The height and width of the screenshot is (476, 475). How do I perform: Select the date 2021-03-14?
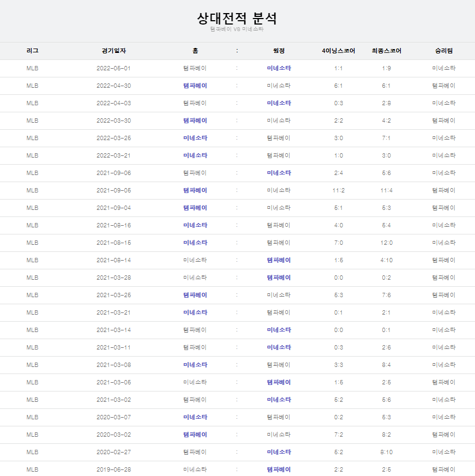(x=114, y=330)
